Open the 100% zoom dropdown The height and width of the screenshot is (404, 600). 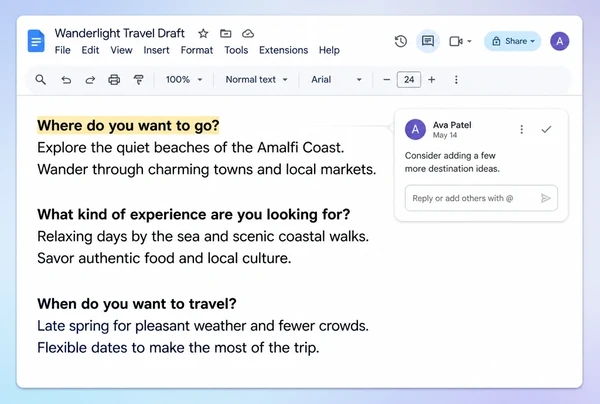184,80
